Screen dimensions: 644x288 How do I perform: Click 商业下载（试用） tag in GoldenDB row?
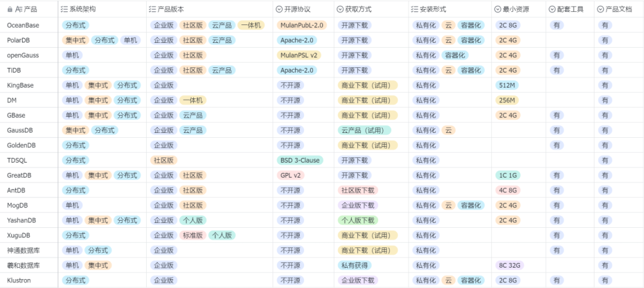(x=367, y=145)
